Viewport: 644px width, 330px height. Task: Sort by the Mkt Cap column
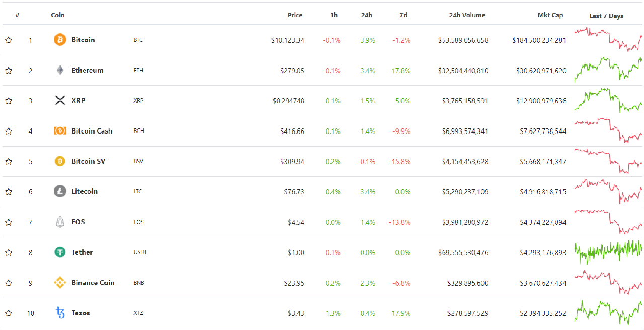pyautogui.click(x=550, y=15)
